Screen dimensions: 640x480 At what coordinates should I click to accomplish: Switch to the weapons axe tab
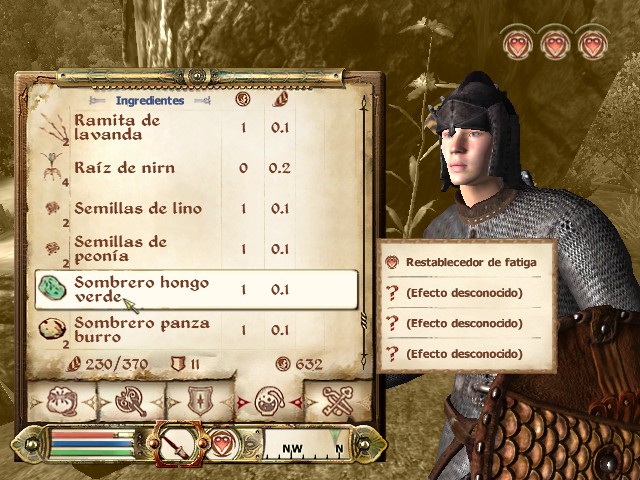click(131, 402)
